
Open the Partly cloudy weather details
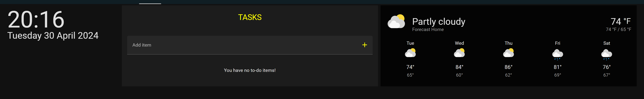pyautogui.click(x=439, y=21)
